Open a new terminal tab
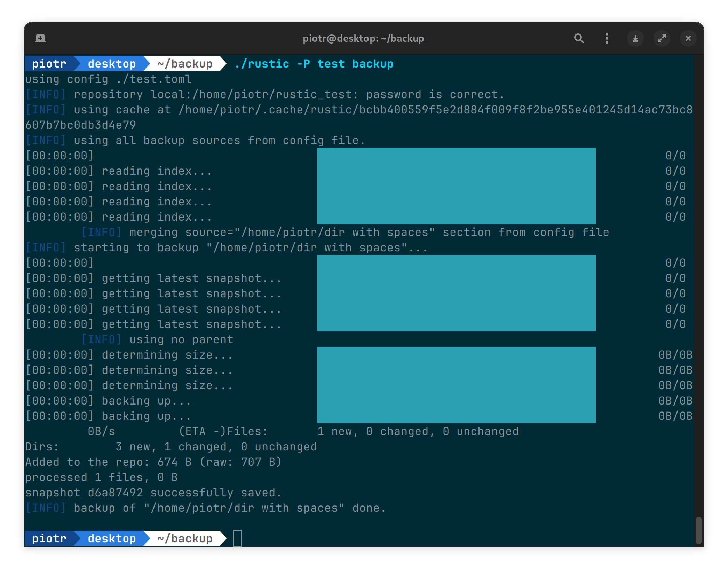Viewport: 728px width, 573px height. click(41, 38)
